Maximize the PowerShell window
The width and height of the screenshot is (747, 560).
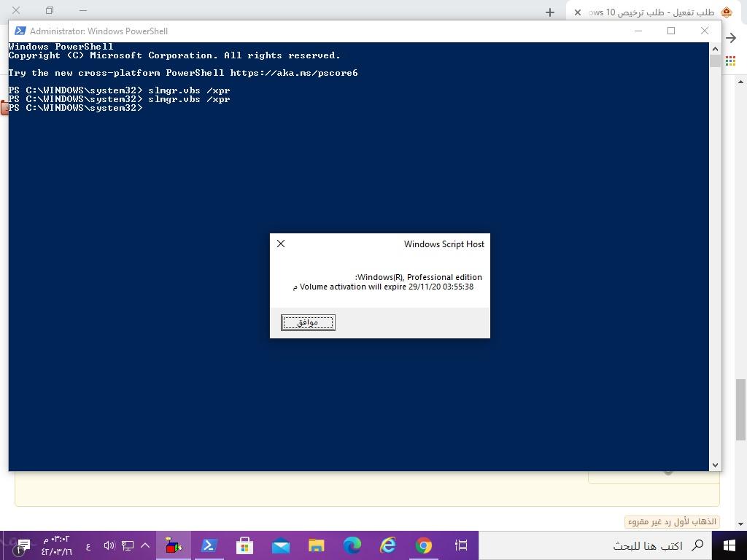[671, 31]
